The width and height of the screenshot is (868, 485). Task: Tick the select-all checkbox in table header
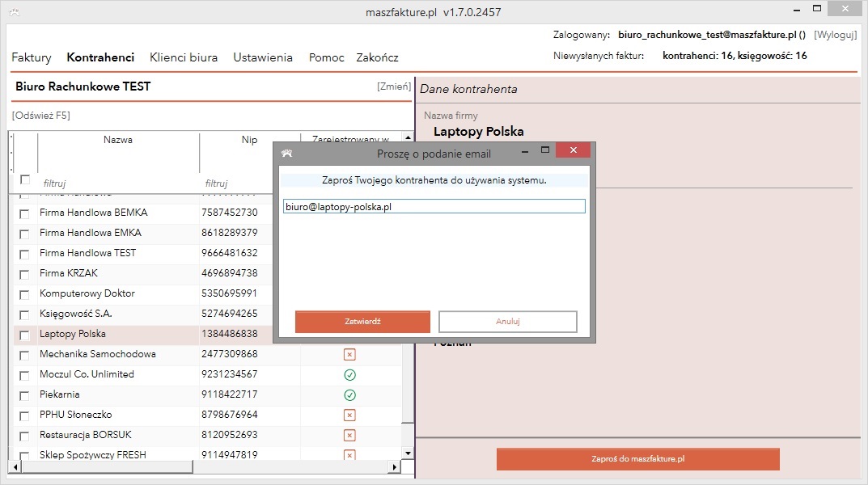24,179
